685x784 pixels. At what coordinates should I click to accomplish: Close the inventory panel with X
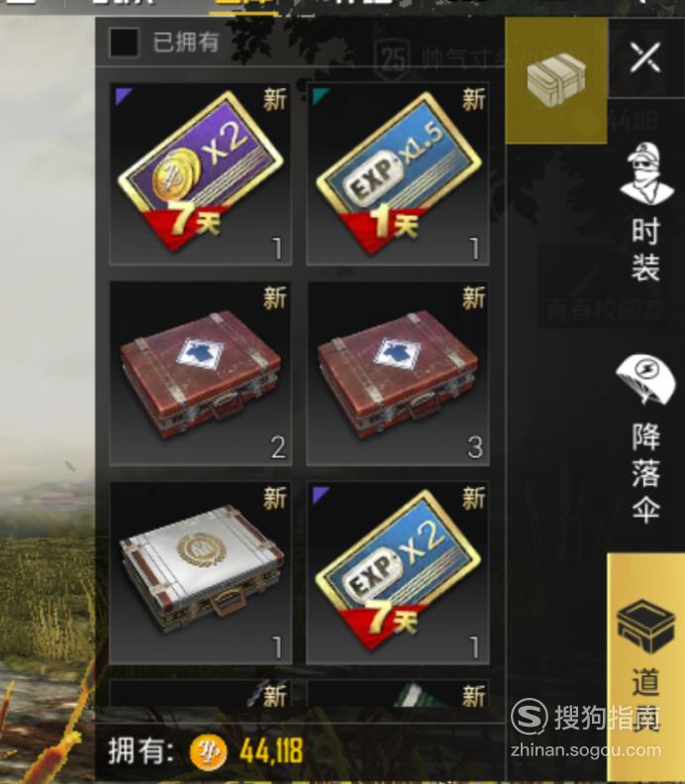(645, 57)
